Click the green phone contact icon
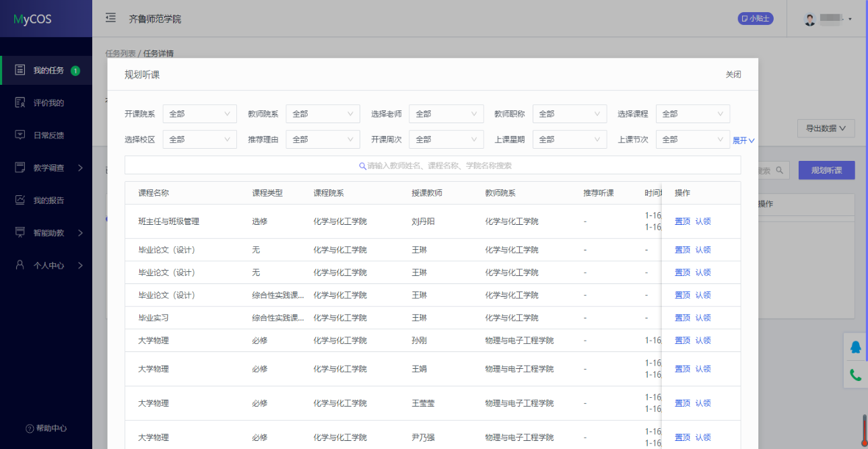868x449 pixels. click(855, 375)
